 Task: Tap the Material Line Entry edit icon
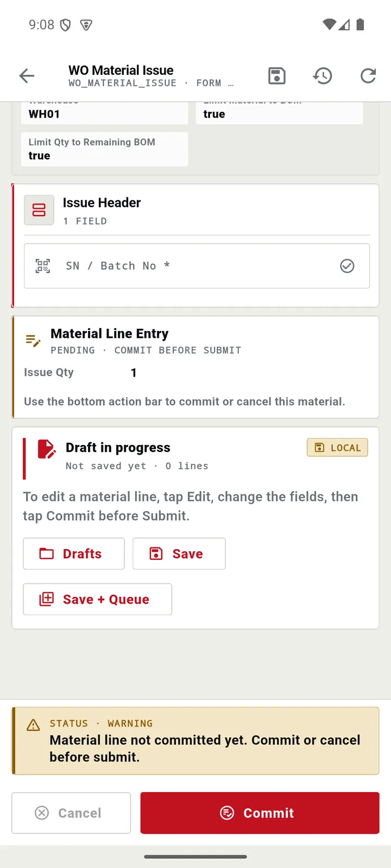(x=33, y=341)
